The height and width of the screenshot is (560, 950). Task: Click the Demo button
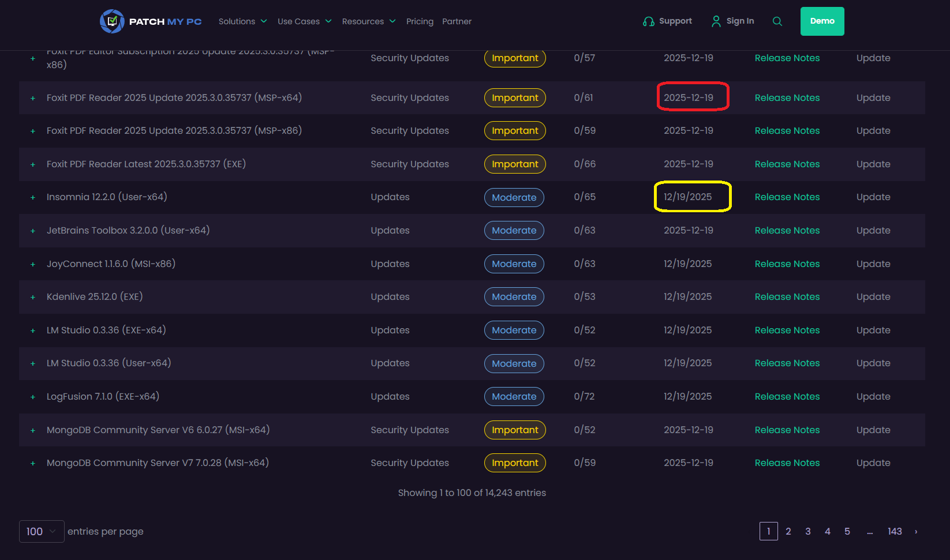click(x=822, y=21)
